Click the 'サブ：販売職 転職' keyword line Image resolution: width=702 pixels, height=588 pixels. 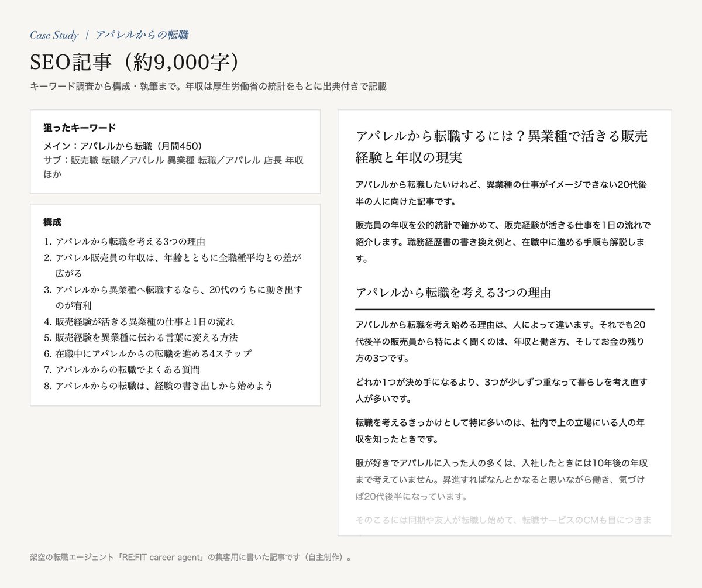click(x=173, y=167)
